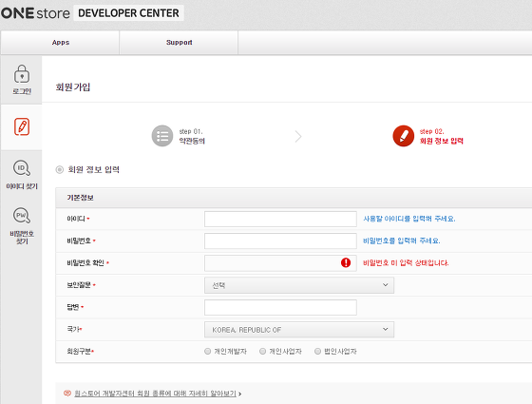
Task: Open 비밀번호 찾기 PW search icon
Action: click(22, 215)
